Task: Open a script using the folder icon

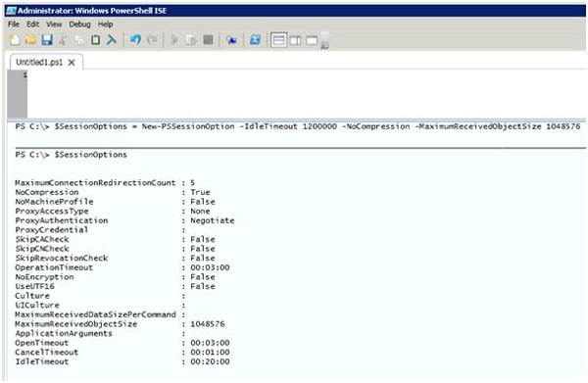Action: pos(30,40)
